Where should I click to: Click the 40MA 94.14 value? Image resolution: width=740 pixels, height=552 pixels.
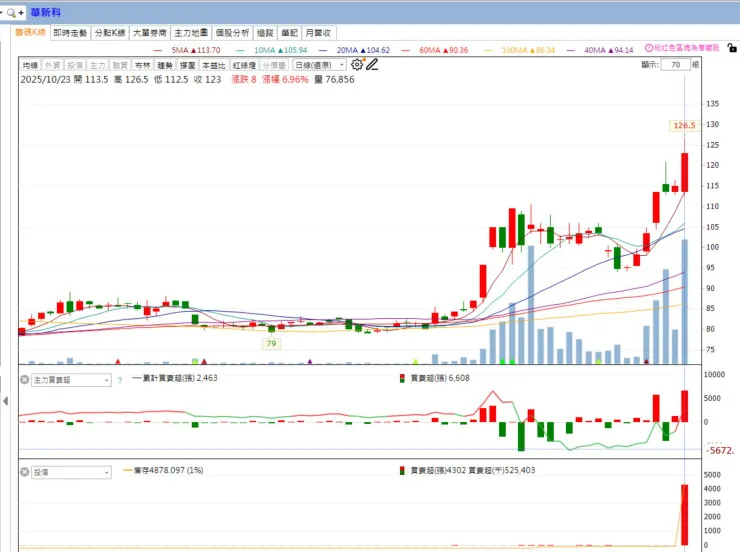click(x=621, y=50)
